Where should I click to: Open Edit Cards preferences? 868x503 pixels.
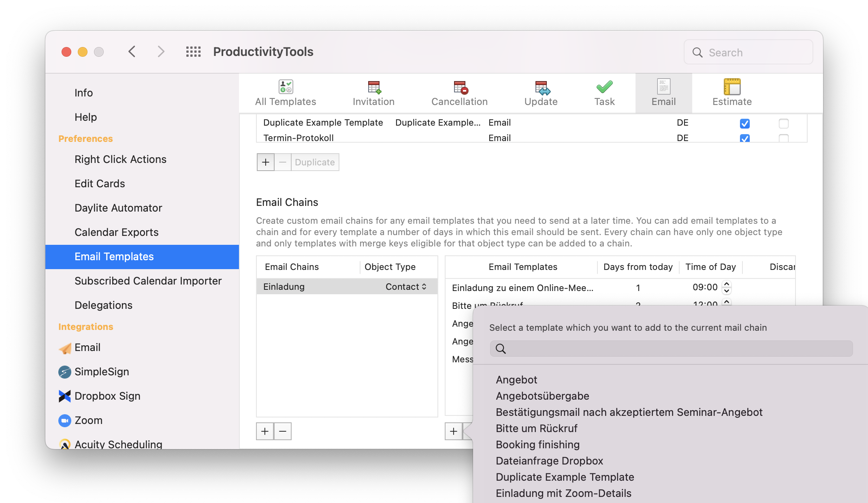point(100,184)
